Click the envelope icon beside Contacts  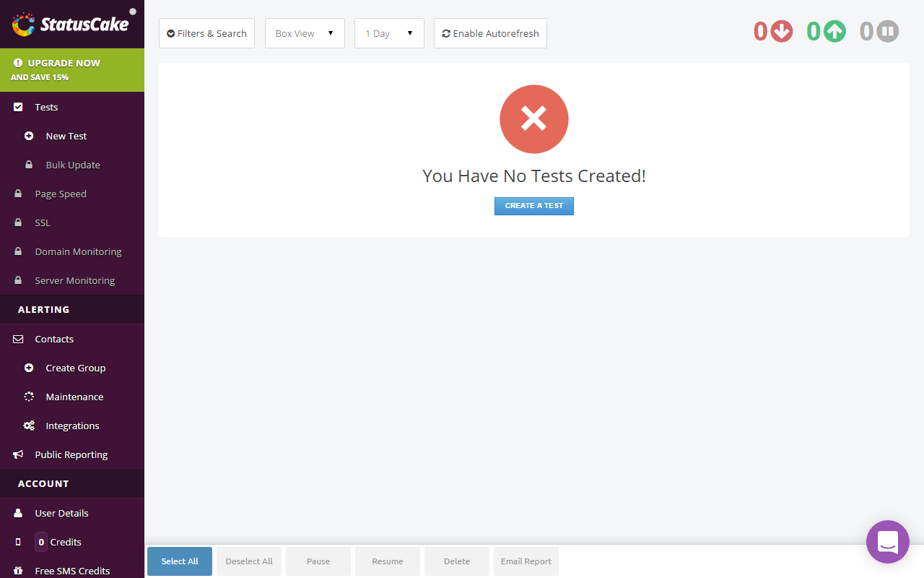coord(18,339)
